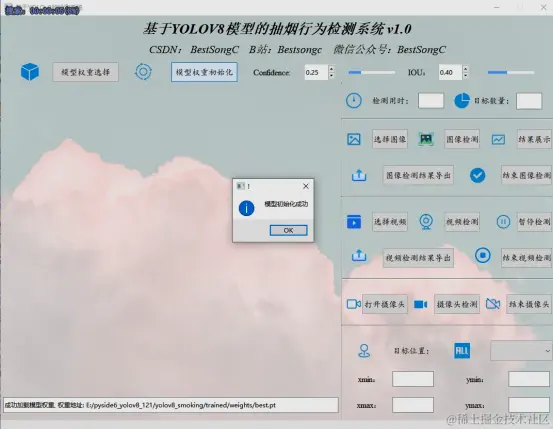Adjust the IOU slider
Viewport: 554px width, 430px height.
coord(511,72)
